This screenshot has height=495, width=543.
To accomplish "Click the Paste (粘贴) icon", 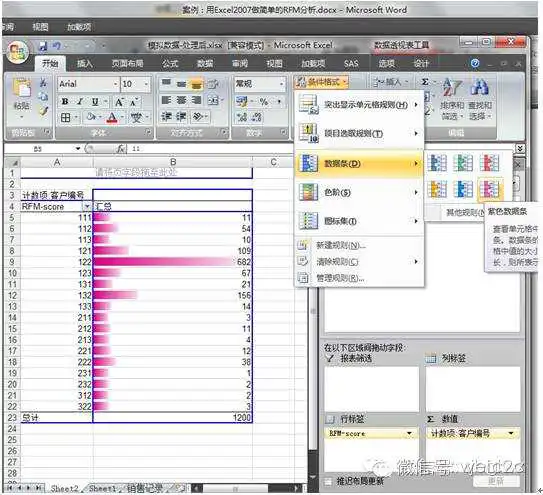I will pos(21,94).
